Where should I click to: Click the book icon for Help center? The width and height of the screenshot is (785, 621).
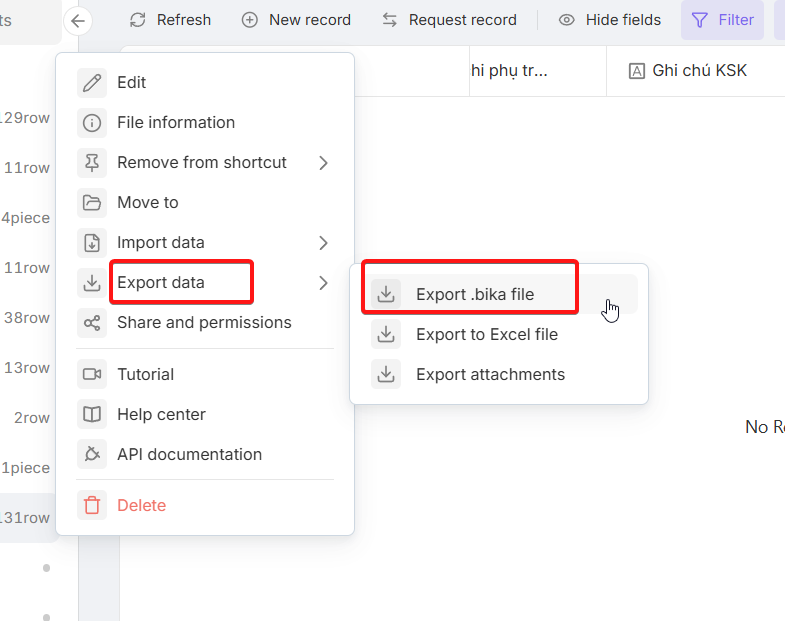click(x=92, y=414)
